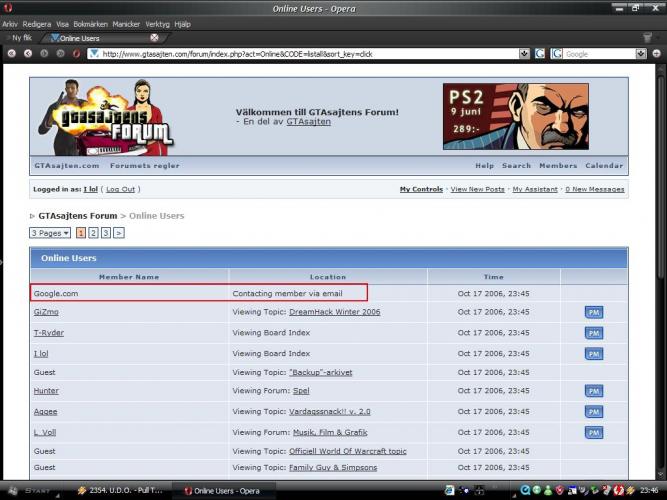Expand the address bar URL history dropdown

click(523, 53)
